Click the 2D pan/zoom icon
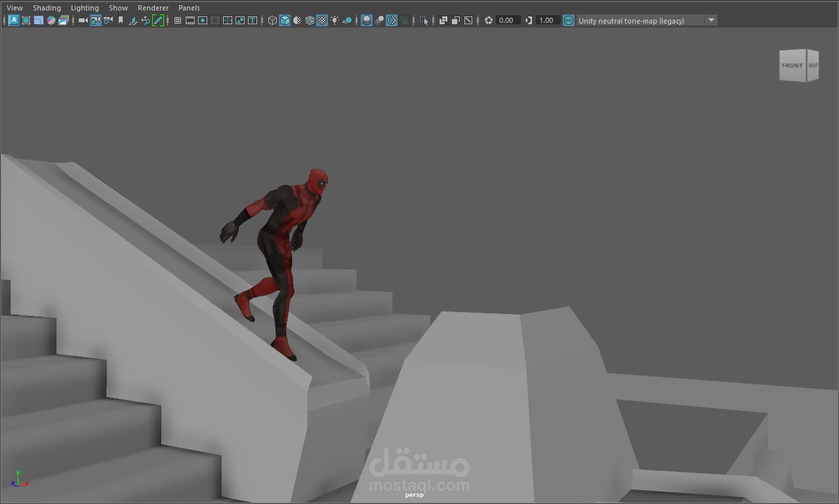The image size is (839, 504). tap(146, 20)
